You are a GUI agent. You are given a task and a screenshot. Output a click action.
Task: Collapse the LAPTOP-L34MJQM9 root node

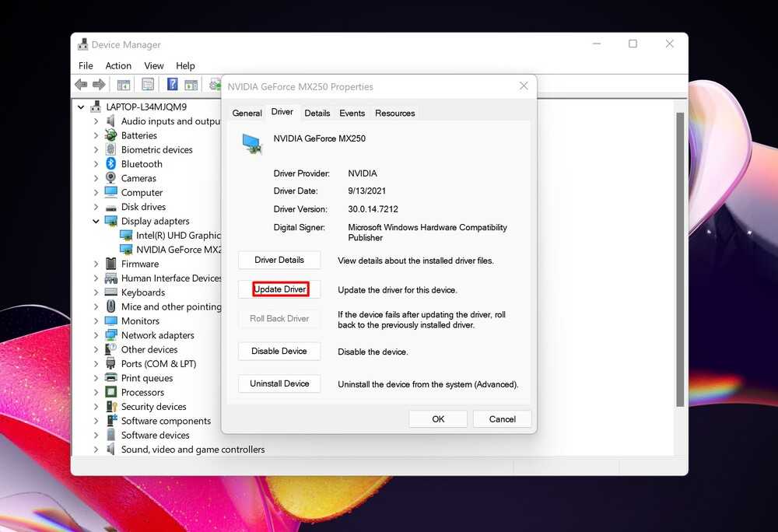click(x=82, y=107)
